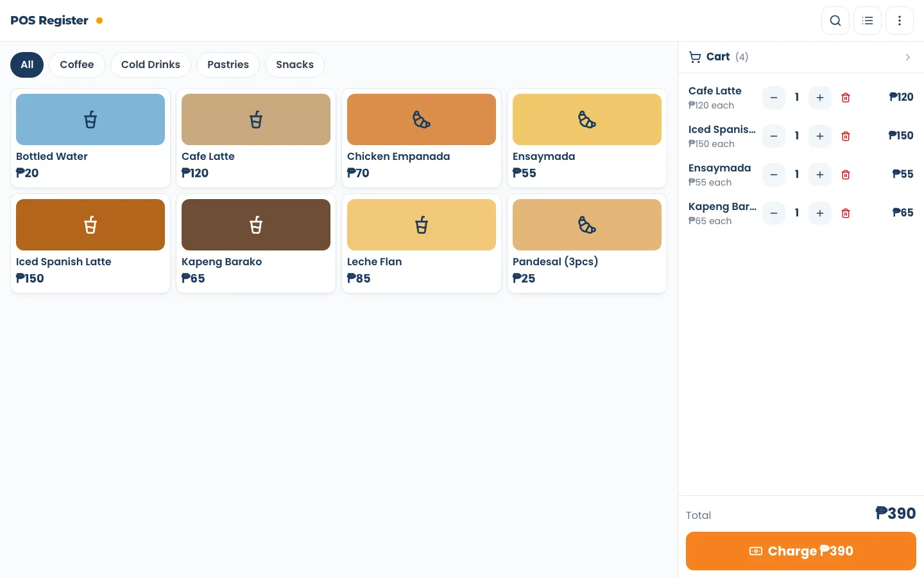Increase Iced Spanish Latte quantity in cart
The height and width of the screenshot is (578, 924).
coord(820,136)
